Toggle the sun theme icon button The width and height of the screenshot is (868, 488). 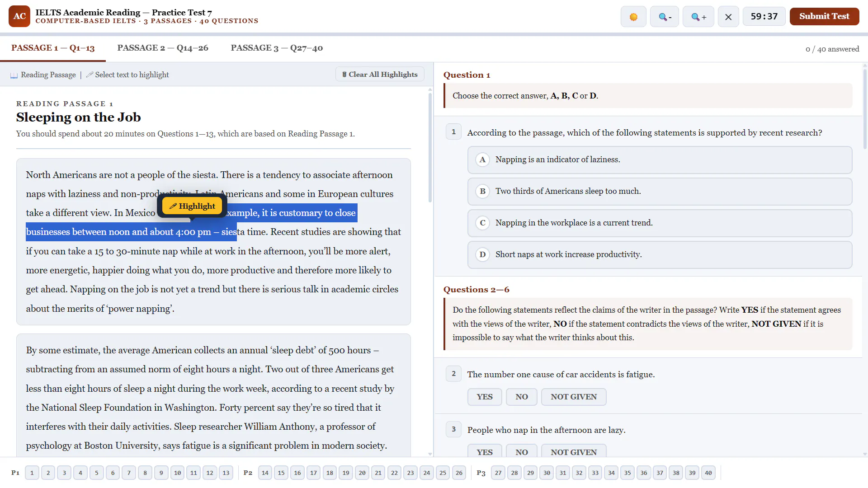633,17
